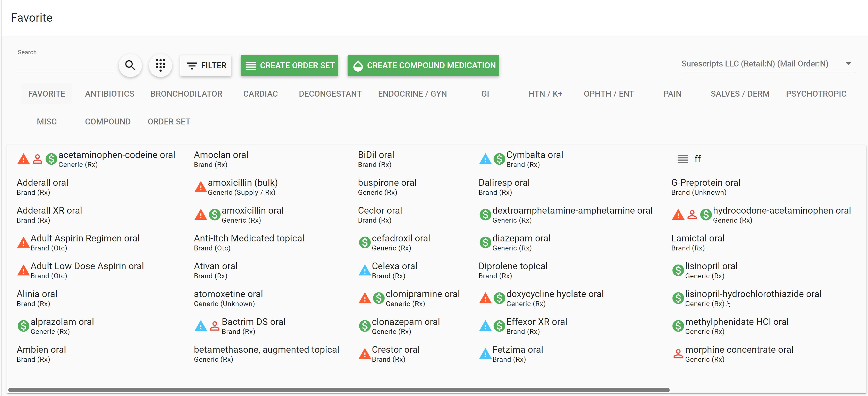Click the order set lines icon next to ff
Screen dimensions: 868x396
pyautogui.click(x=682, y=158)
